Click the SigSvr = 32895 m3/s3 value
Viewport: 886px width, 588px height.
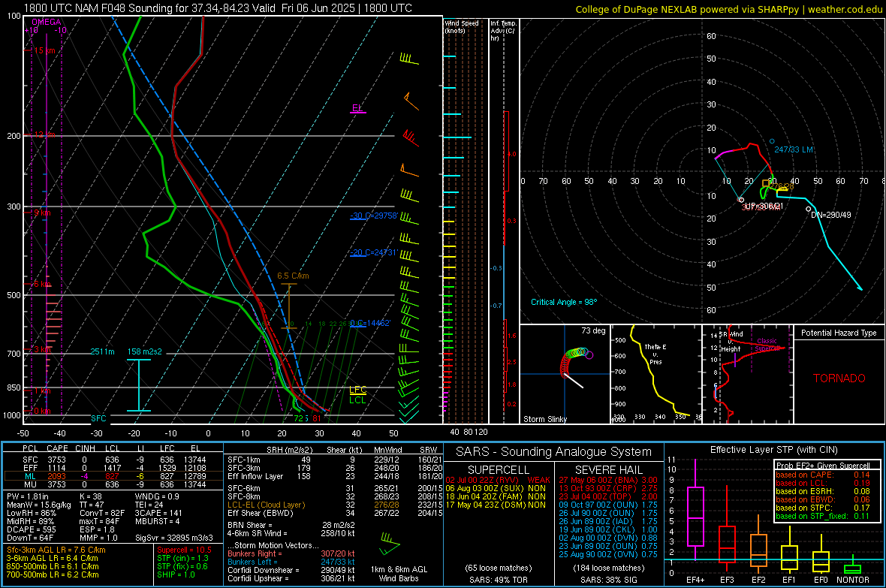174,538
